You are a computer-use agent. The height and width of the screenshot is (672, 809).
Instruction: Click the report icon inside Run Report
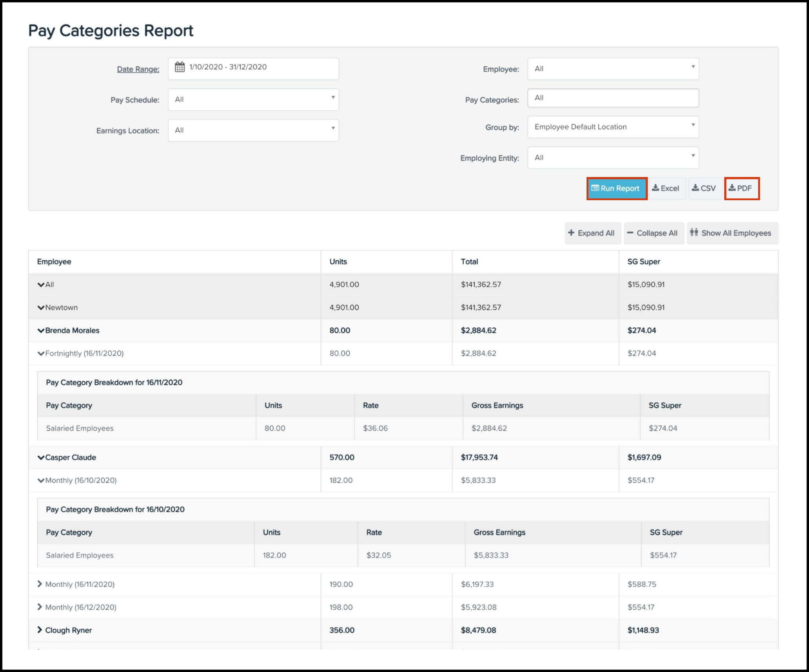[x=596, y=188]
